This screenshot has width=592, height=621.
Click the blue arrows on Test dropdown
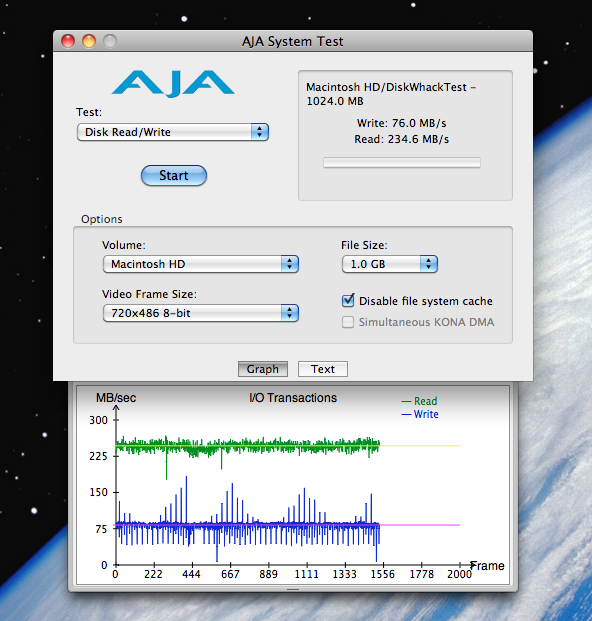coord(260,132)
